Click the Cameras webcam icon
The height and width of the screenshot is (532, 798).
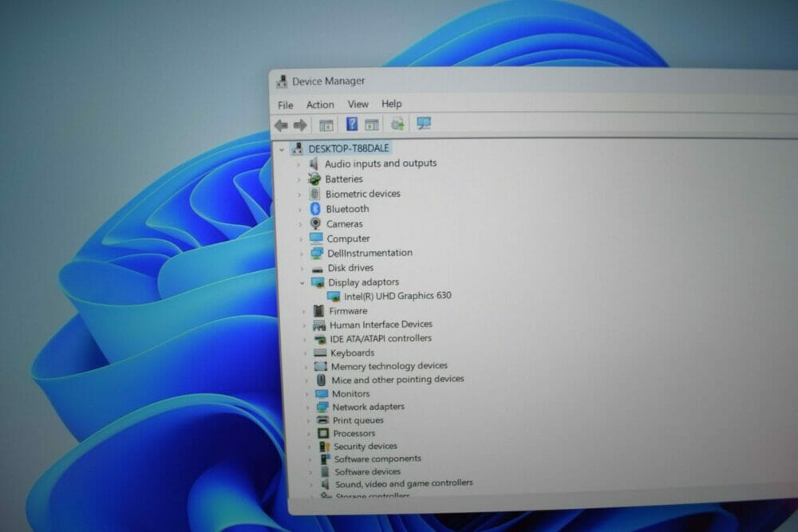pos(315,224)
